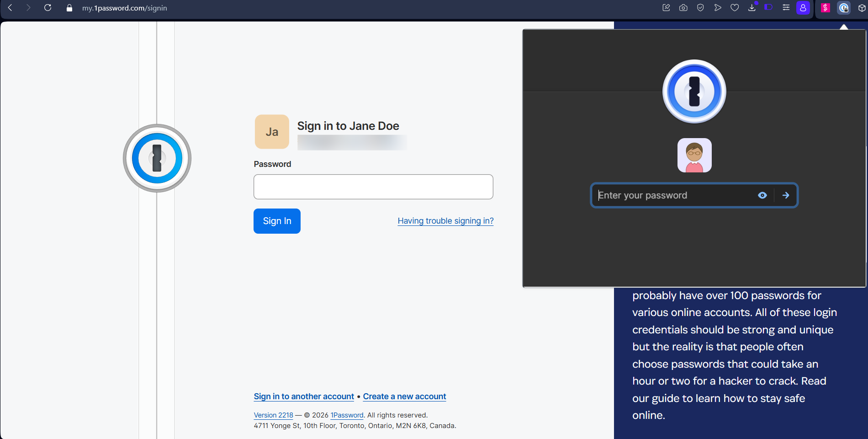Focus the Password field on the page
Screen dimensions: 868x439
[373, 187]
